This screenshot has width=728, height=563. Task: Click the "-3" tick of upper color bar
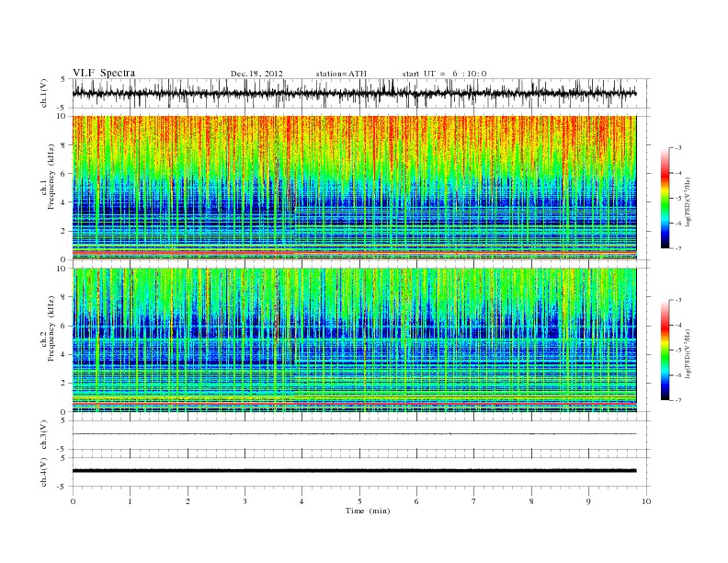click(678, 148)
